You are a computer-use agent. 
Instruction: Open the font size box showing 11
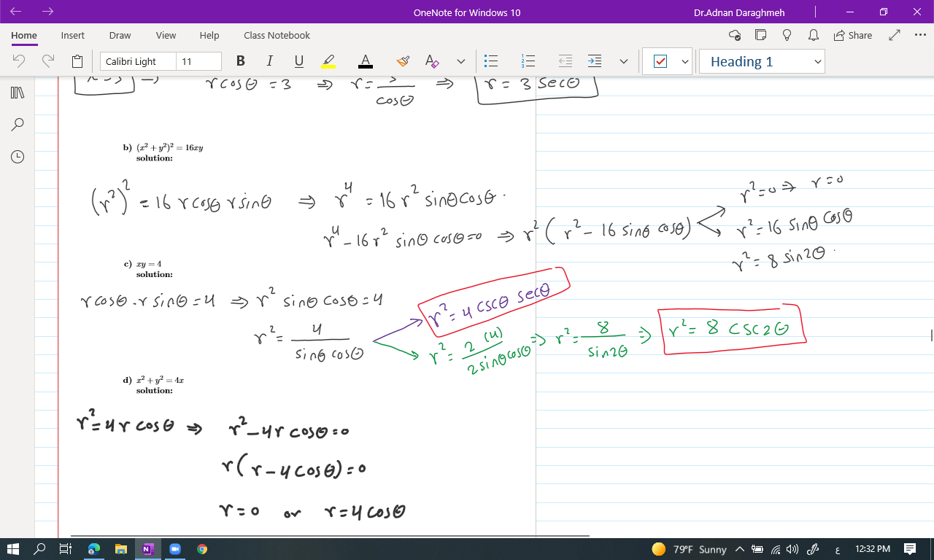pyautogui.click(x=199, y=61)
